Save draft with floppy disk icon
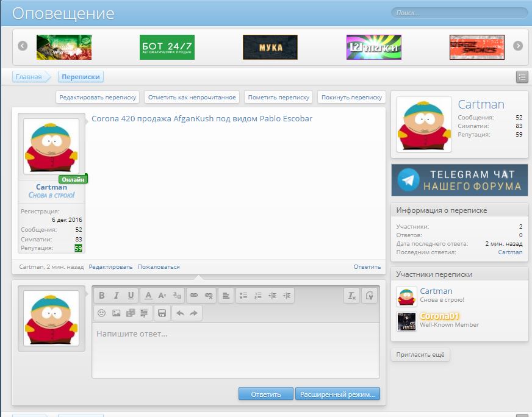The width and height of the screenshot is (532, 417). (x=162, y=313)
